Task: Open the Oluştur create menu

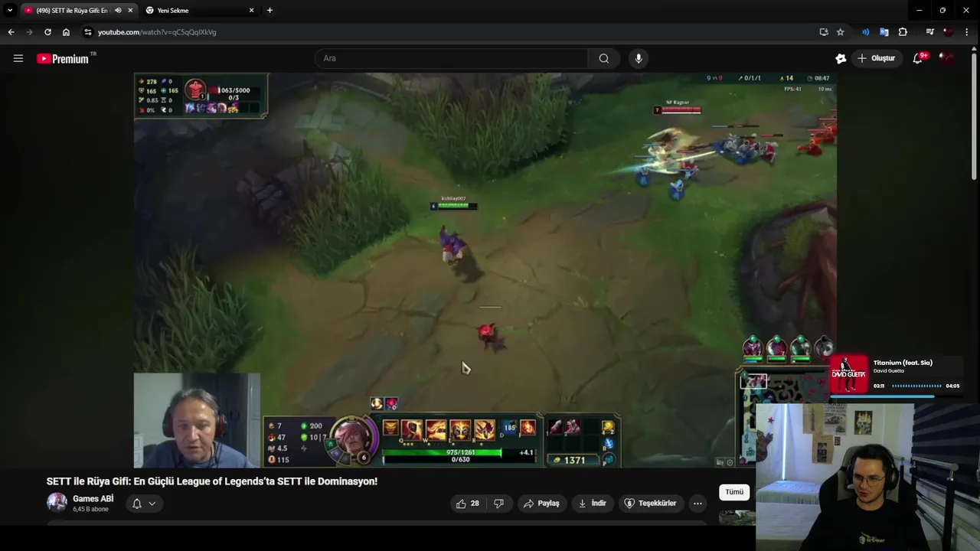Action: click(877, 58)
